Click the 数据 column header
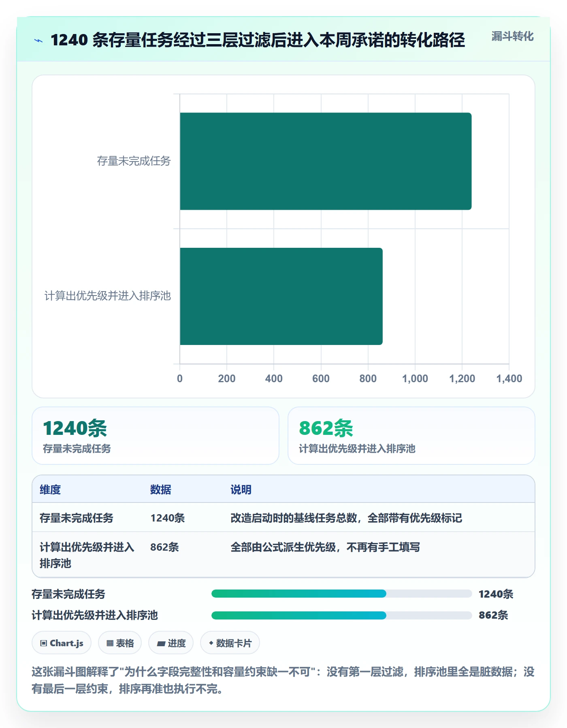The width and height of the screenshot is (567, 728). pos(161,490)
